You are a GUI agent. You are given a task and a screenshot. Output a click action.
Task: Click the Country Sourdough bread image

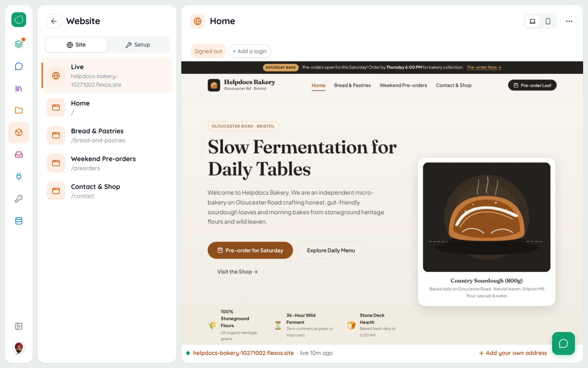pos(487,217)
